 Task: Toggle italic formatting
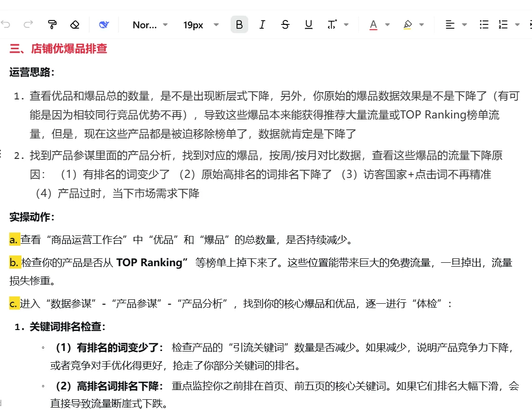262,24
